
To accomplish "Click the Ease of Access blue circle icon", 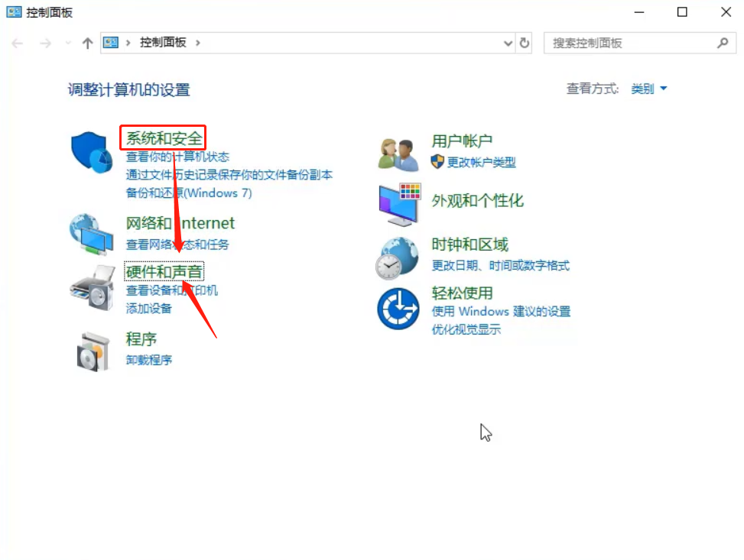I will point(398,309).
